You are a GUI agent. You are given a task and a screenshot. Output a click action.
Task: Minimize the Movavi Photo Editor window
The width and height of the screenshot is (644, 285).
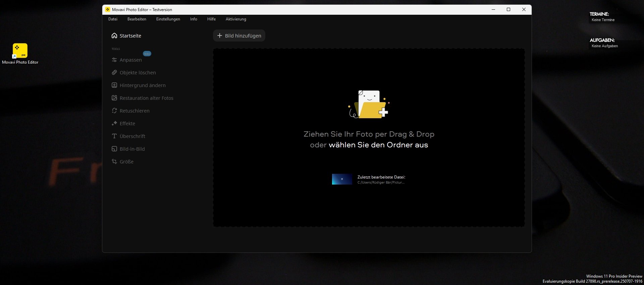[493, 9]
